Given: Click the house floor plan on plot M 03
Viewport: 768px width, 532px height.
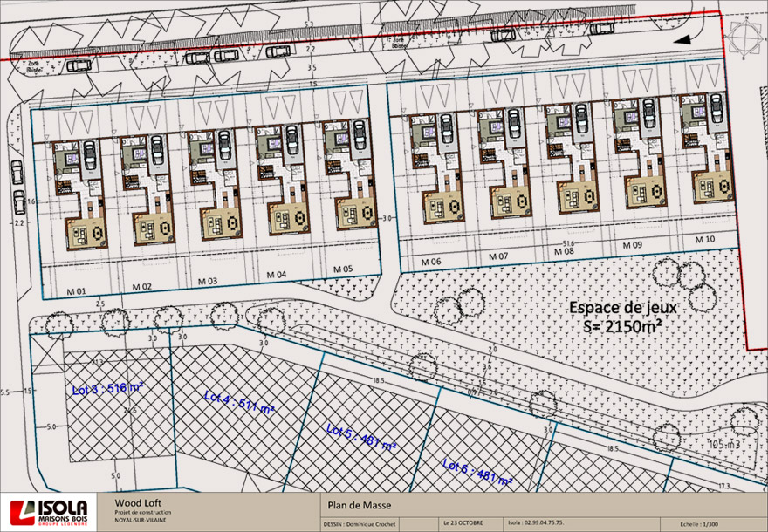Looking at the screenshot, I should coord(215,185).
